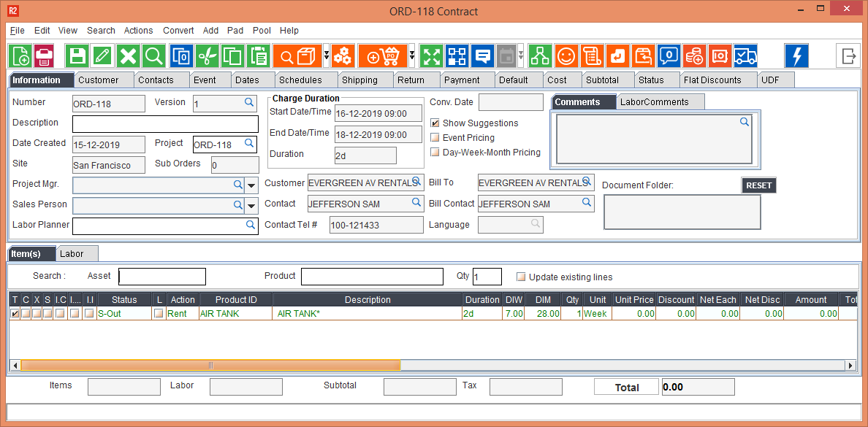
Task: Uncheck the Show Suggestions checkbox
Action: pos(435,123)
